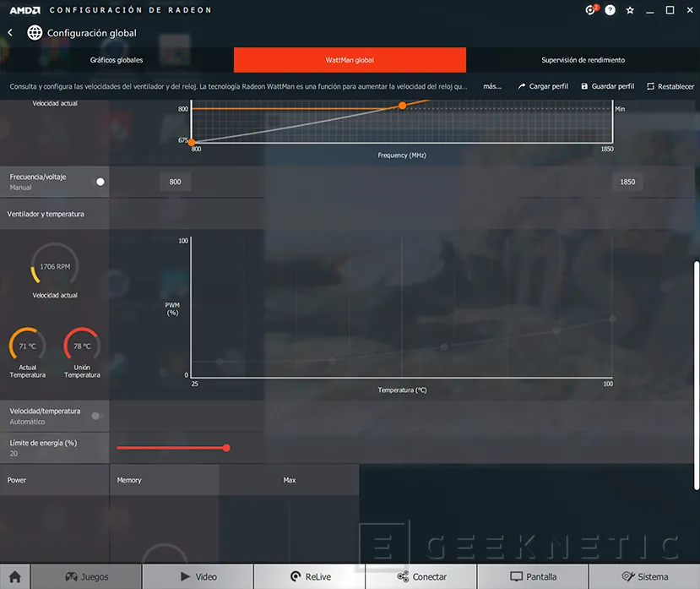
Task: Open the Sistema section
Action: (x=644, y=576)
